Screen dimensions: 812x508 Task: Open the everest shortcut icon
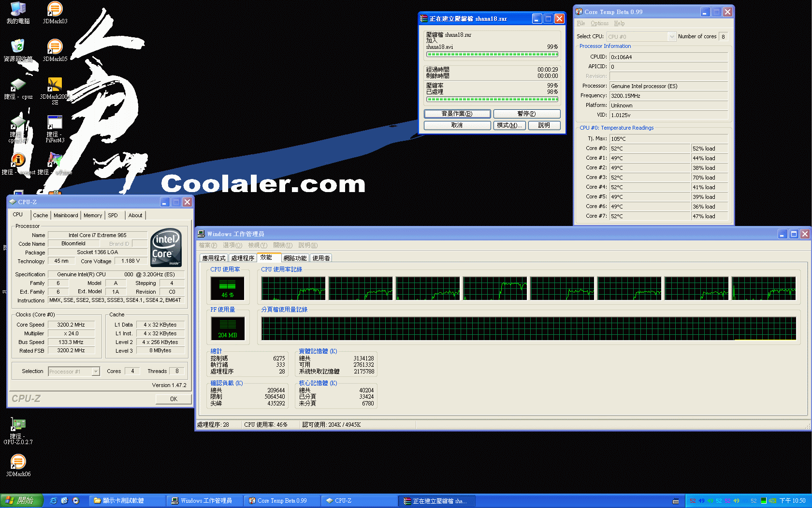[18, 164]
